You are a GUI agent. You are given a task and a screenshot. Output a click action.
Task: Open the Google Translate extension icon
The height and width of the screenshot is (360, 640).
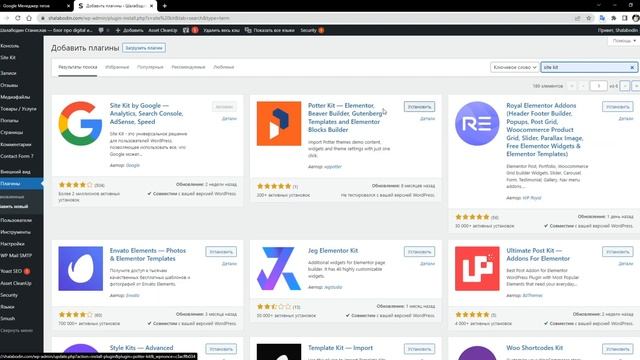click(602, 18)
